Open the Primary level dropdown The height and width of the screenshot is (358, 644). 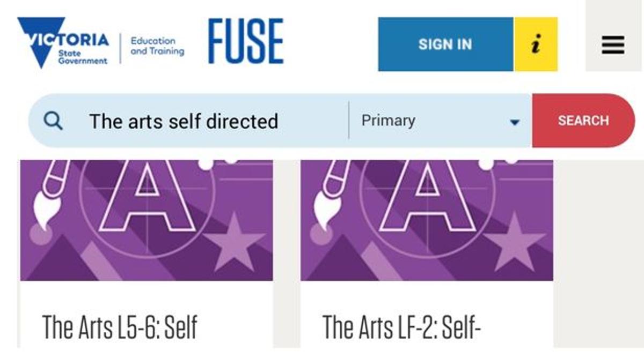pos(441,121)
